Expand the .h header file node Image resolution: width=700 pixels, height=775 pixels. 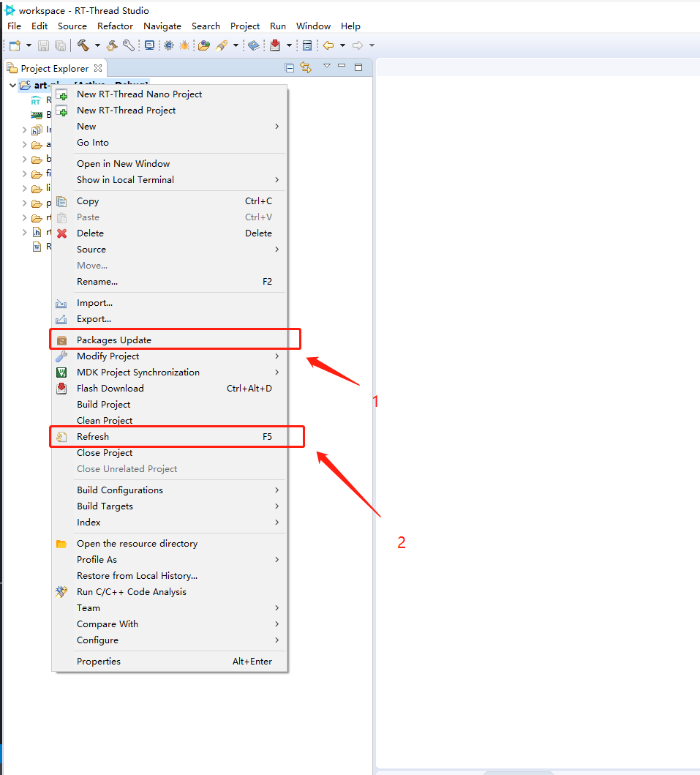24,232
